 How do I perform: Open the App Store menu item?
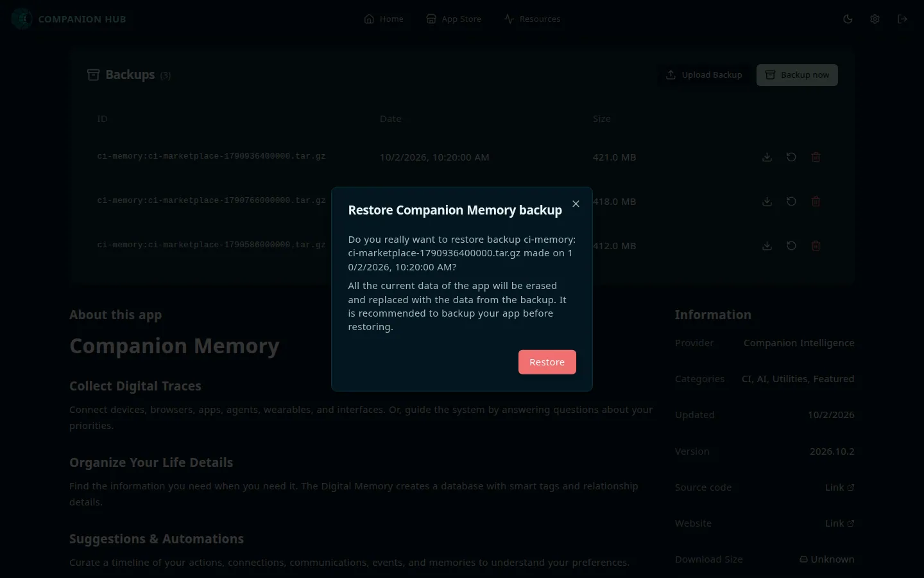coord(454,19)
